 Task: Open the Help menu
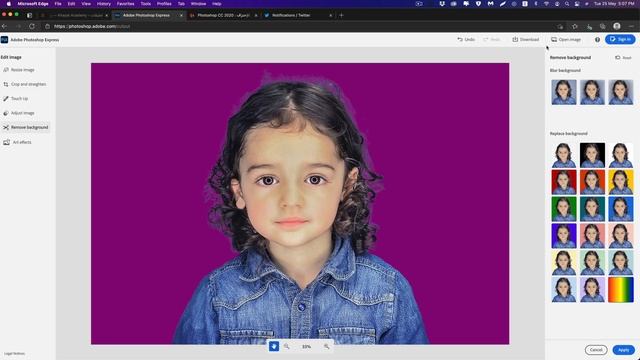point(217,4)
